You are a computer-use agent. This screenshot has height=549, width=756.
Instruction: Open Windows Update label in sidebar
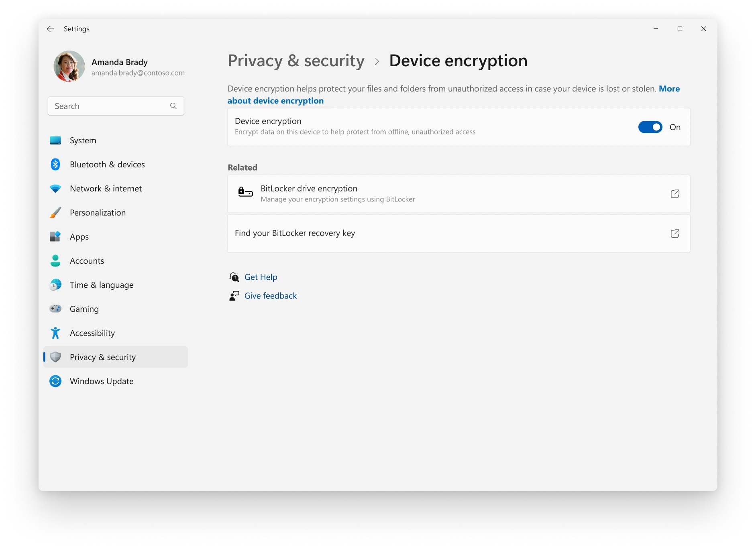102,381
